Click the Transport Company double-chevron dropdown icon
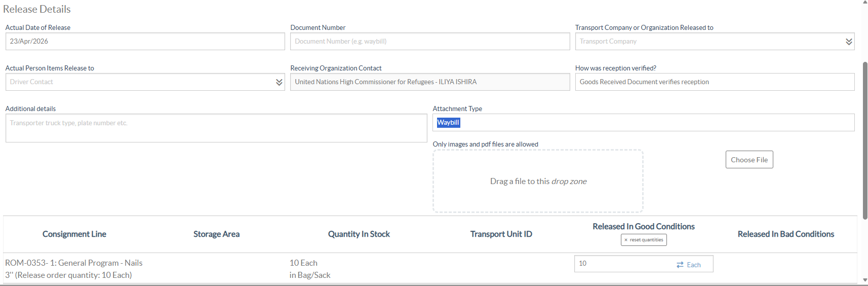Image resolution: width=868 pixels, height=286 pixels. coord(849,42)
